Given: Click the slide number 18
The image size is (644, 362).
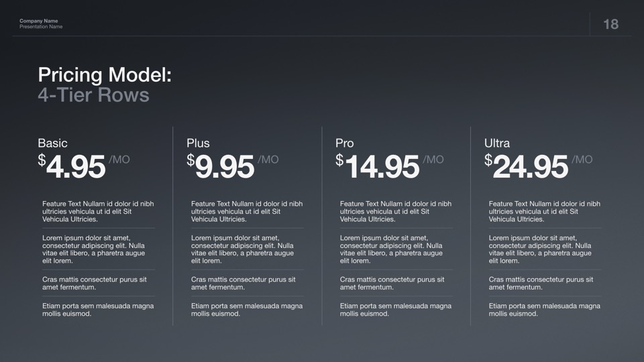Looking at the screenshot, I should click(610, 25).
